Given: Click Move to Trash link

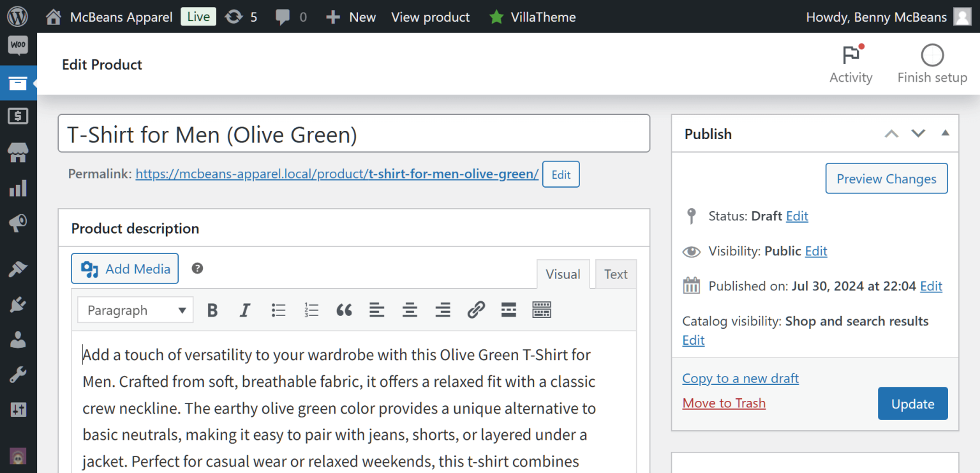Looking at the screenshot, I should (724, 403).
